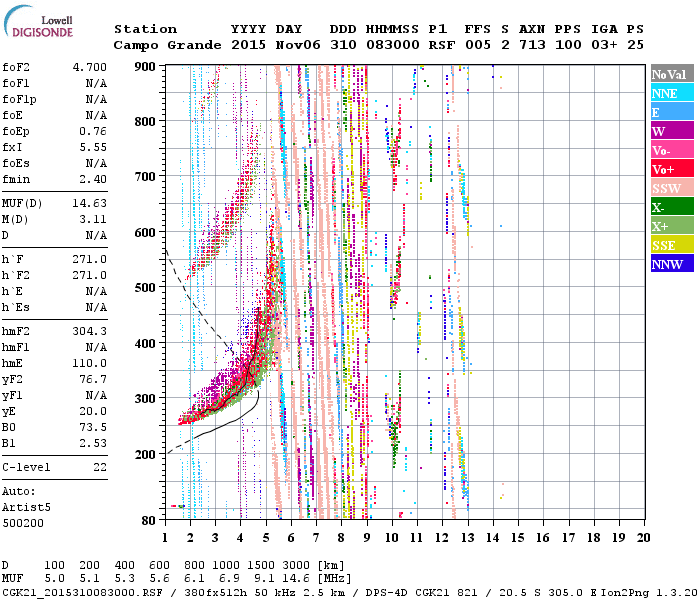
Task: Click the fmin value 2.40
Action: pos(93,179)
